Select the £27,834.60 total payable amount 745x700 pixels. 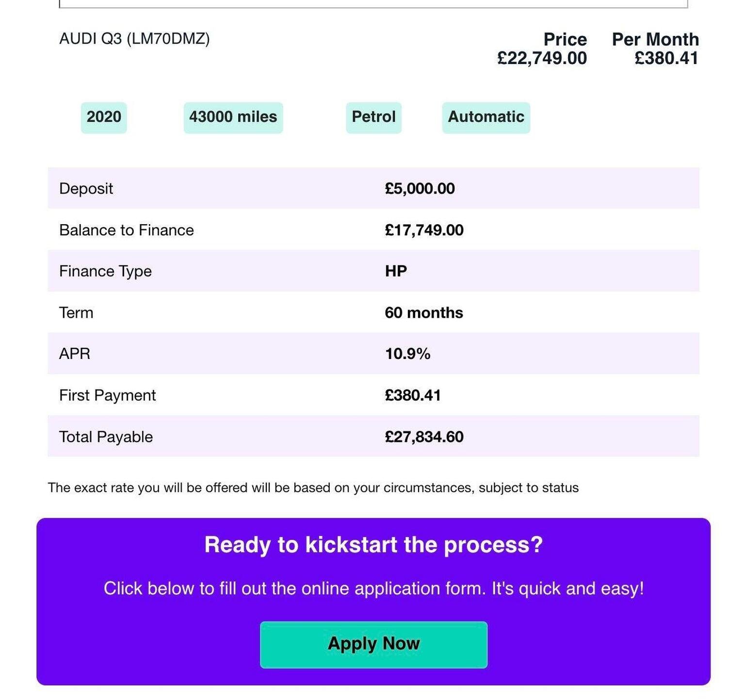click(x=424, y=437)
